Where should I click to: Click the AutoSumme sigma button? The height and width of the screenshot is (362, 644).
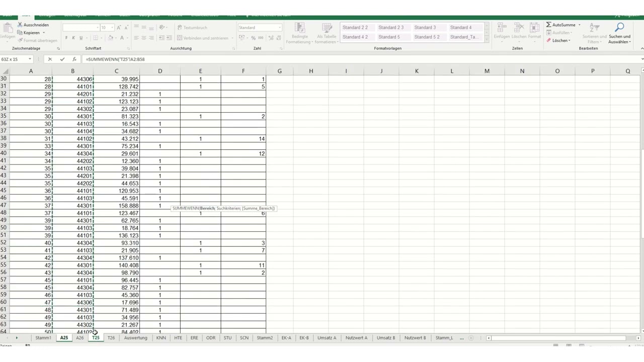click(560, 25)
